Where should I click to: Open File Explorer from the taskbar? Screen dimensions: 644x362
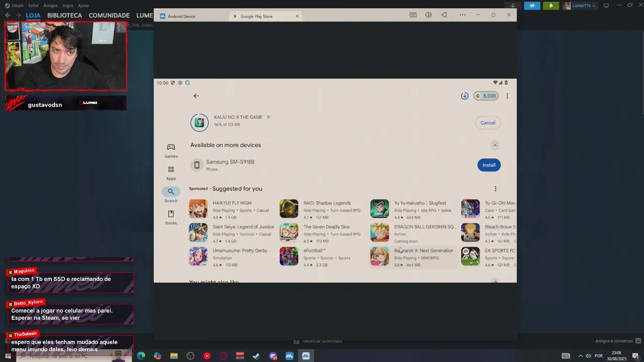pyautogui.click(x=174, y=356)
